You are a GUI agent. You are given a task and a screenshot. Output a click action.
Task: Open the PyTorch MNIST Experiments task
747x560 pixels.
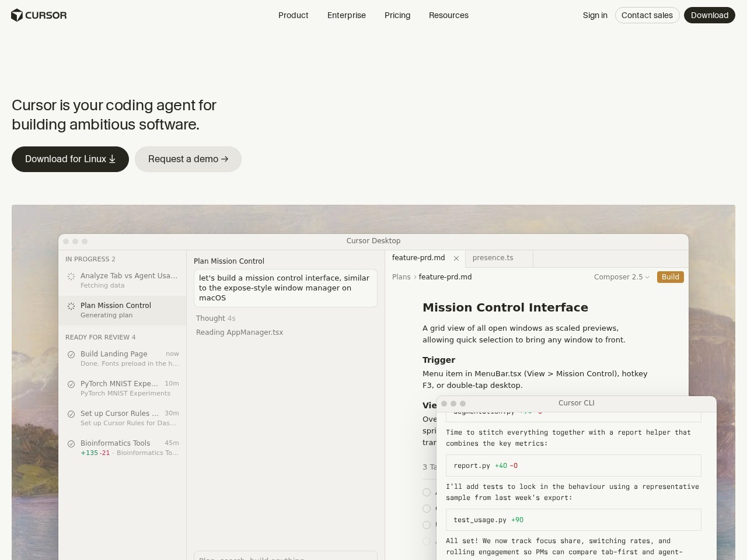[x=122, y=388]
